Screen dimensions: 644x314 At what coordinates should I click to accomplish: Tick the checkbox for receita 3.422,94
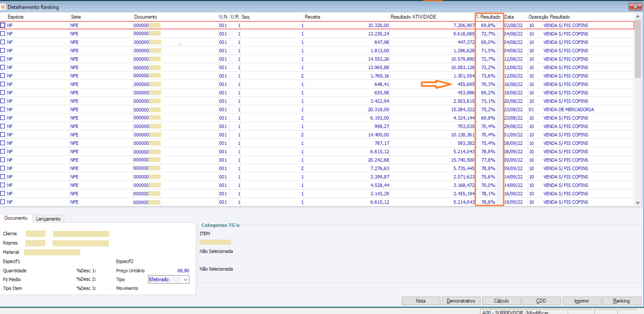point(3,101)
